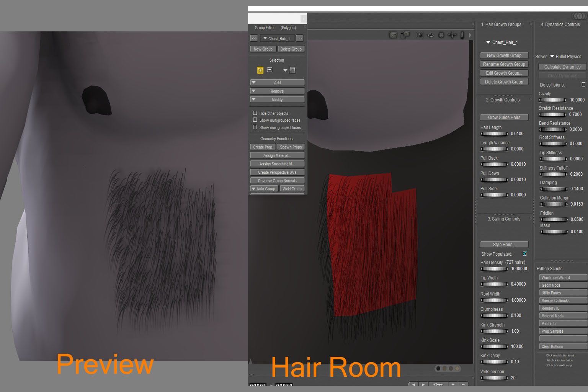The image size is (588, 392).
Task: Toggle Show non-grouped faces checkbox
Action: (x=255, y=127)
